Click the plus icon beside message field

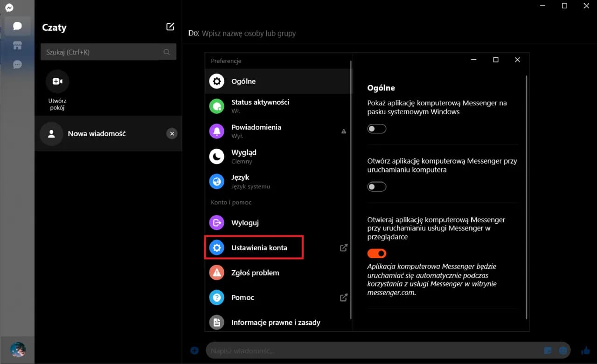(194, 350)
